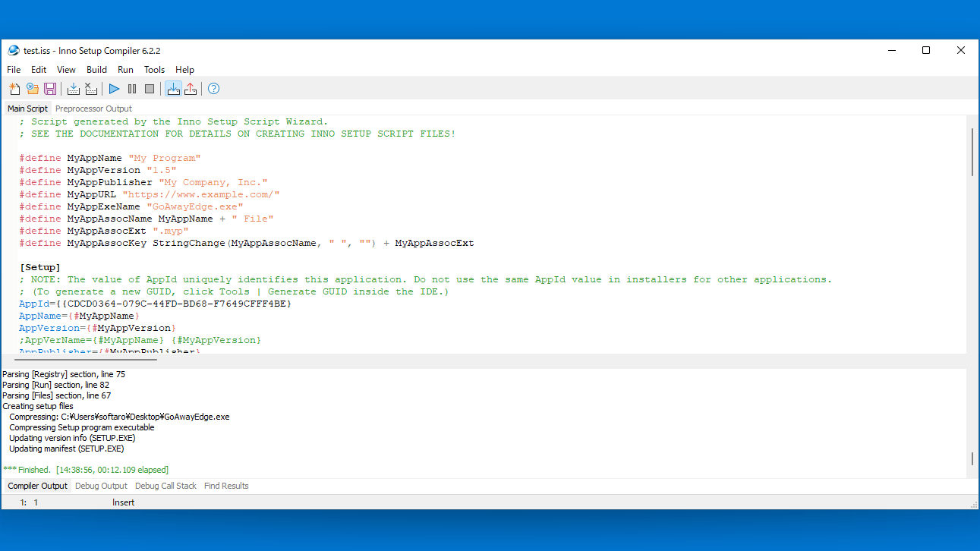This screenshot has height=551, width=980.
Task: Click the "1: 1" cursor position indicator
Action: point(29,502)
